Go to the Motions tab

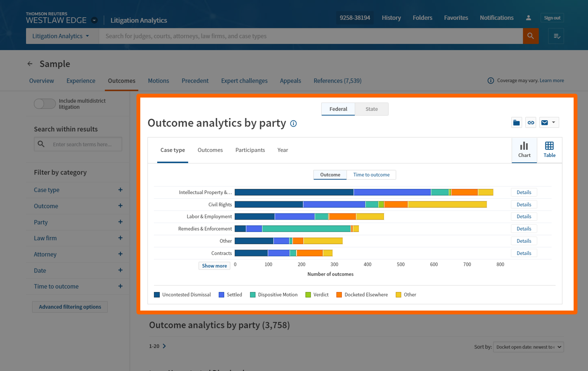[158, 81]
